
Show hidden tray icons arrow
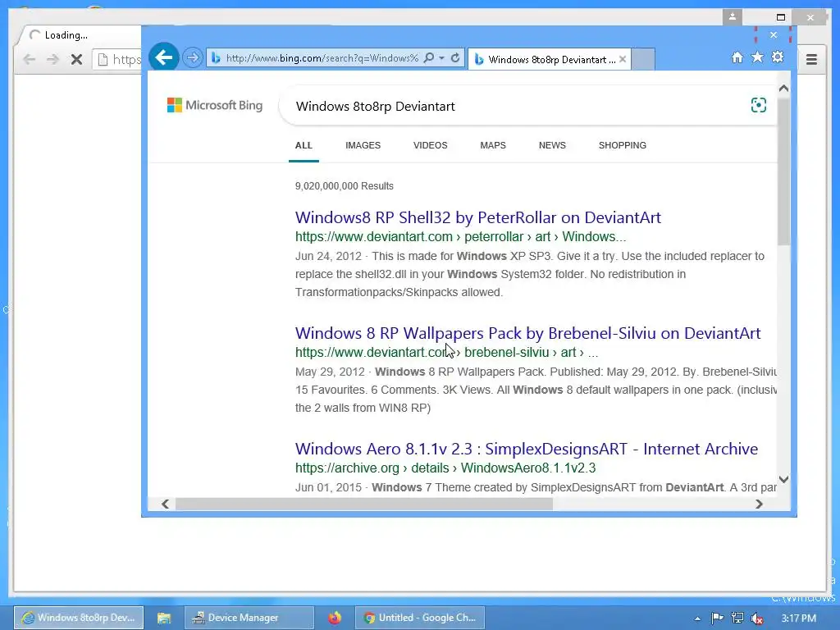697,619
